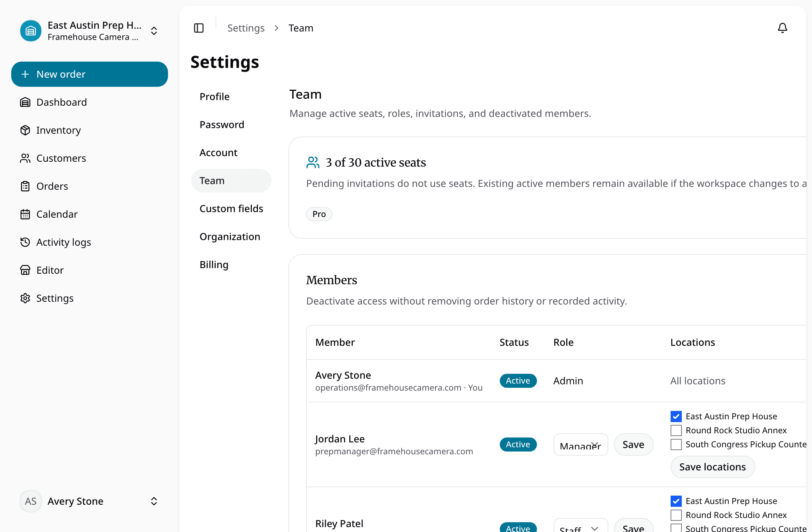
Task: Open the workspace switcher chevrons
Action: (154, 31)
